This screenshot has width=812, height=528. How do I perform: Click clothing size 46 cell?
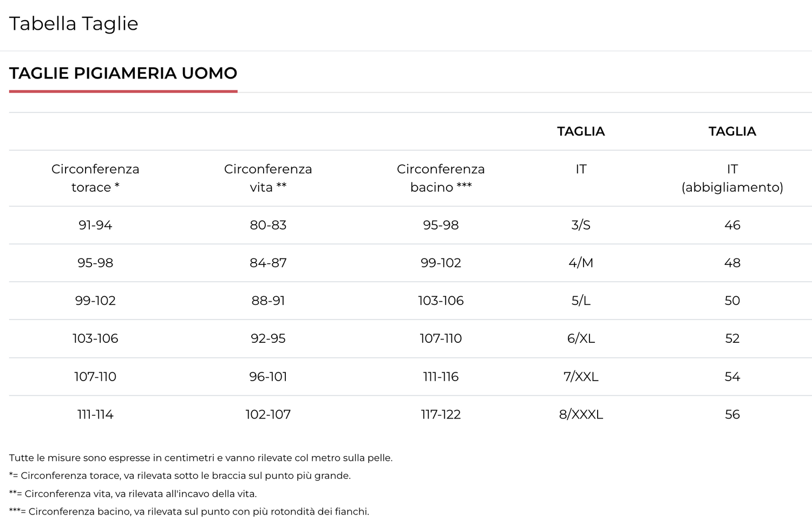732,225
